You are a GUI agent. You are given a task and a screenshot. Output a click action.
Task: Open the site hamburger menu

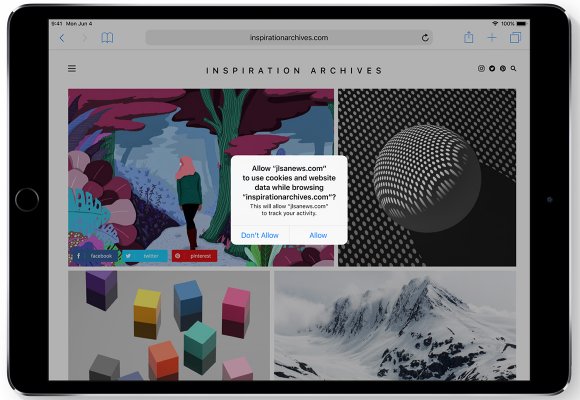coord(72,68)
